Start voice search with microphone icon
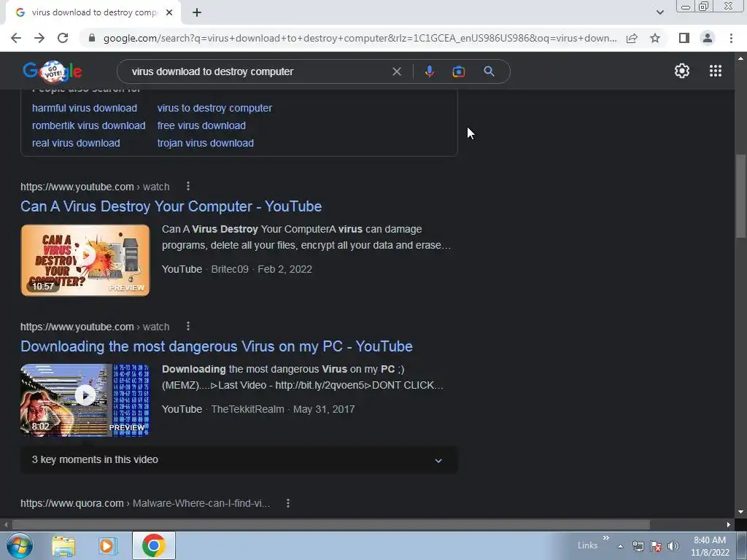This screenshot has height=560, width=747. (x=429, y=71)
